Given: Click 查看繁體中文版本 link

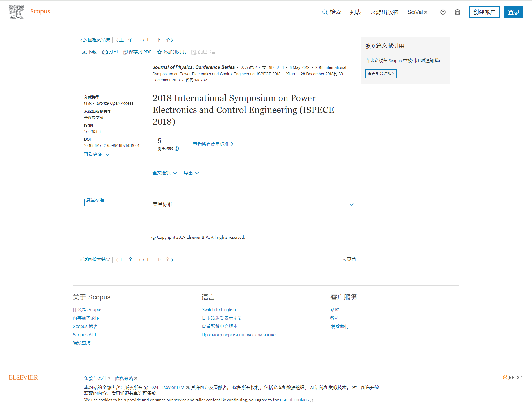Looking at the screenshot, I should 219,326.
